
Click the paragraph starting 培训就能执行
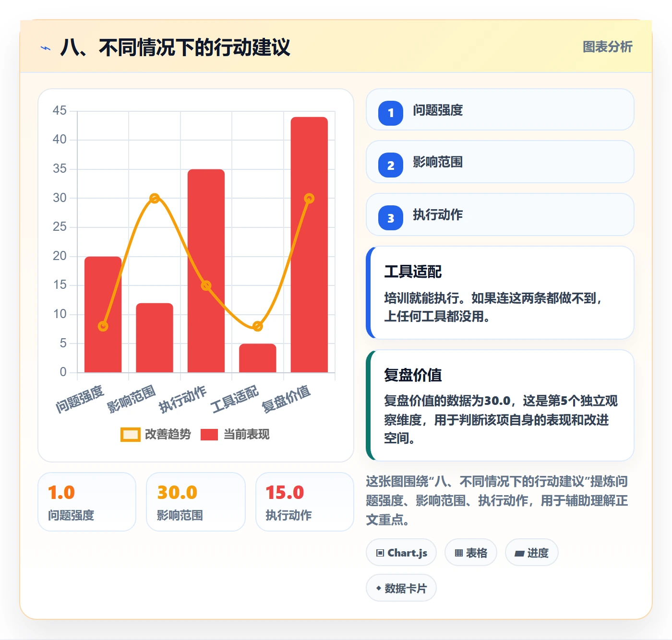(x=493, y=307)
